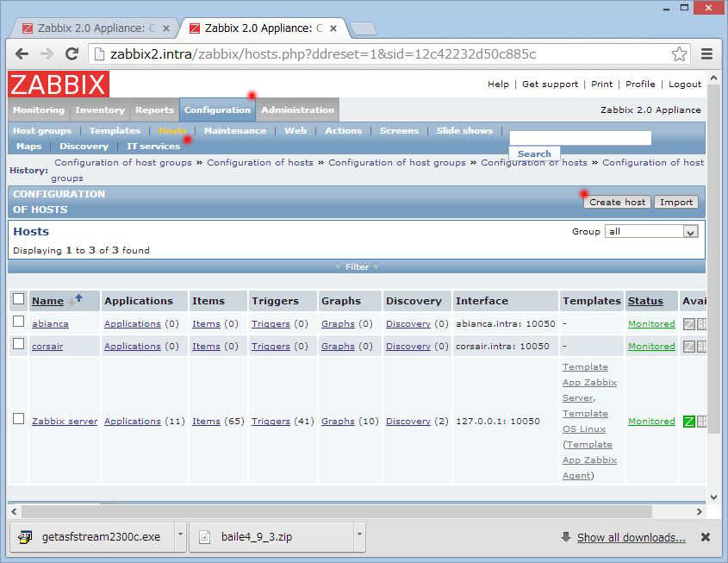Click the browser back arrow
Image resolution: width=728 pixels, height=563 pixels.
22,53
